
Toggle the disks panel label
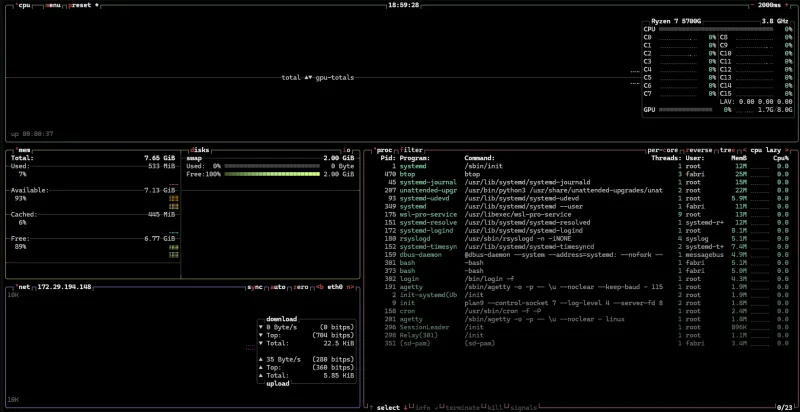click(x=199, y=150)
